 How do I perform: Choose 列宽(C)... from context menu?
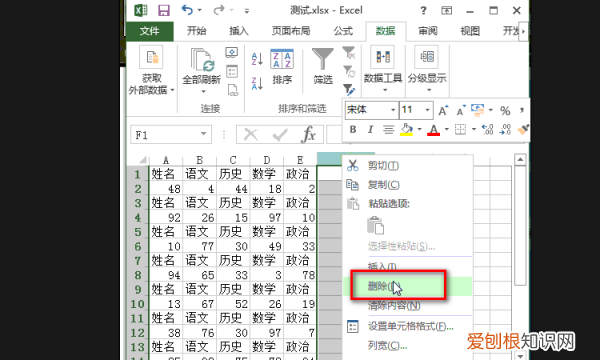click(408, 345)
